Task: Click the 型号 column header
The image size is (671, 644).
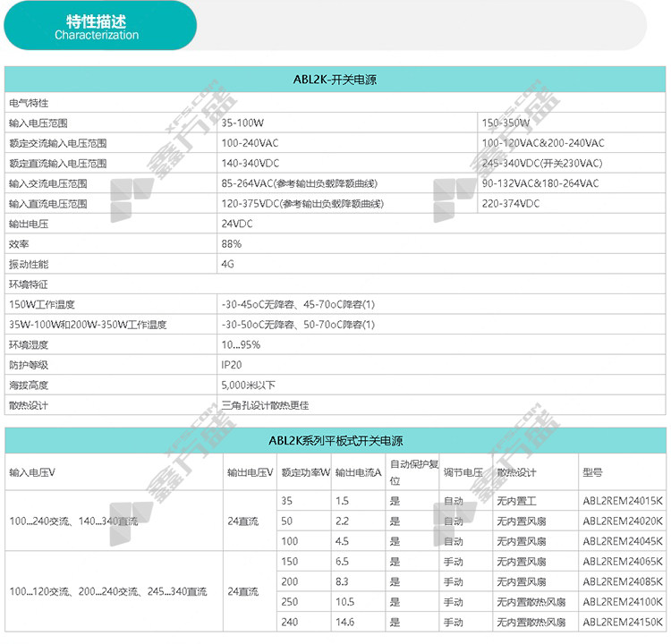Action: pos(592,471)
